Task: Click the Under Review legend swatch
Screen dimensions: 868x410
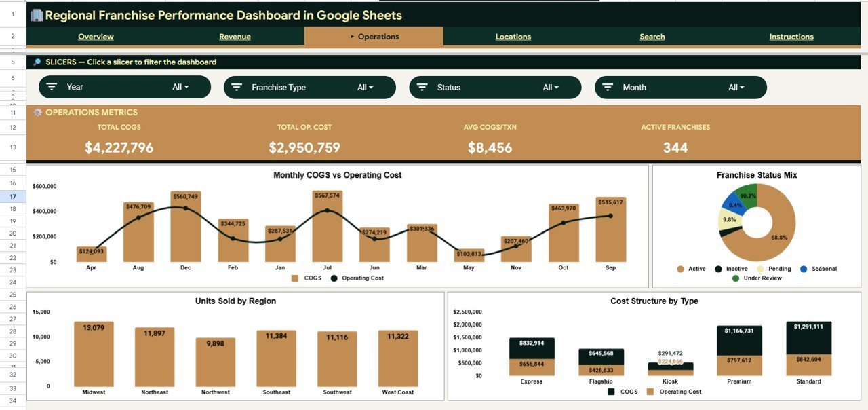Action: pyautogui.click(x=736, y=278)
